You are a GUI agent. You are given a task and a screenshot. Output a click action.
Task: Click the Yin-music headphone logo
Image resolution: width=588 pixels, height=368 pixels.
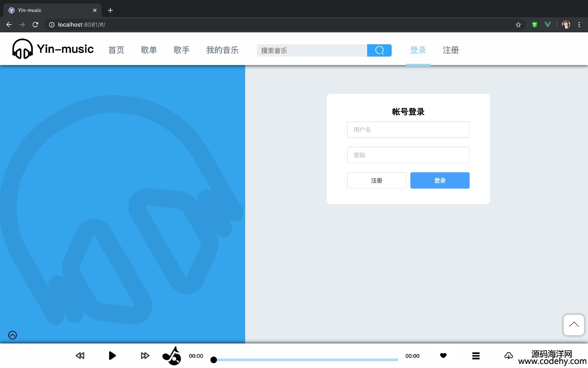coord(22,49)
